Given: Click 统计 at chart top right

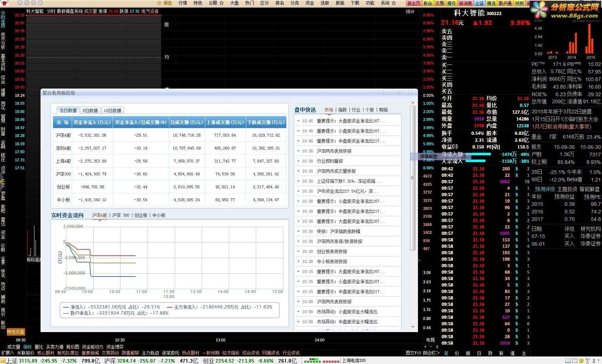Looking at the screenshot, I should pyautogui.click(x=410, y=11).
